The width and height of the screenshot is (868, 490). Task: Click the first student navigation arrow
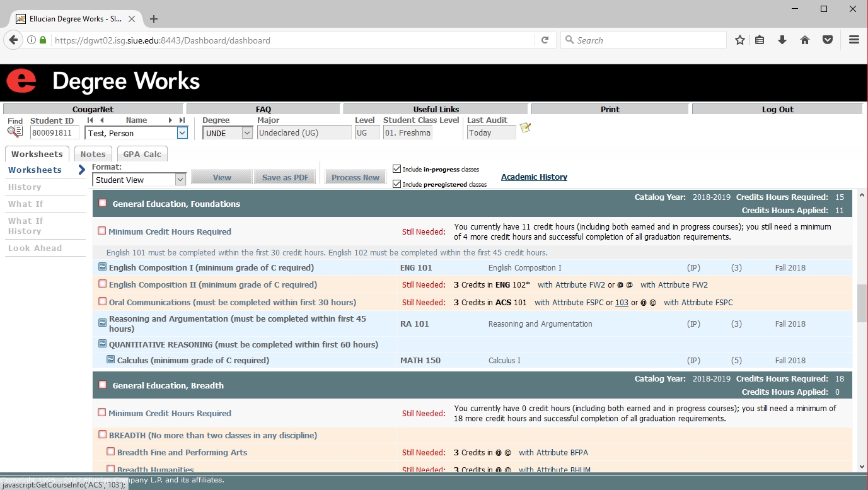[90, 120]
